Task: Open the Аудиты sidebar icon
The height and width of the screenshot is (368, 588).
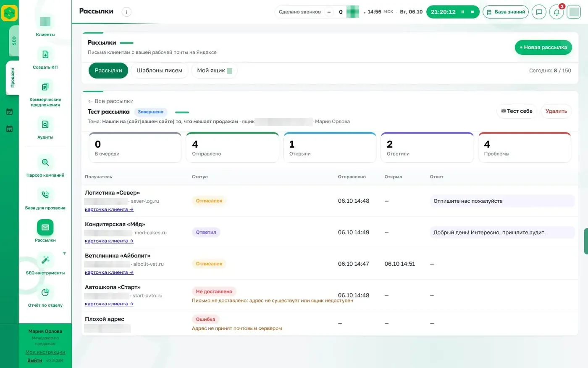Action: tap(45, 124)
